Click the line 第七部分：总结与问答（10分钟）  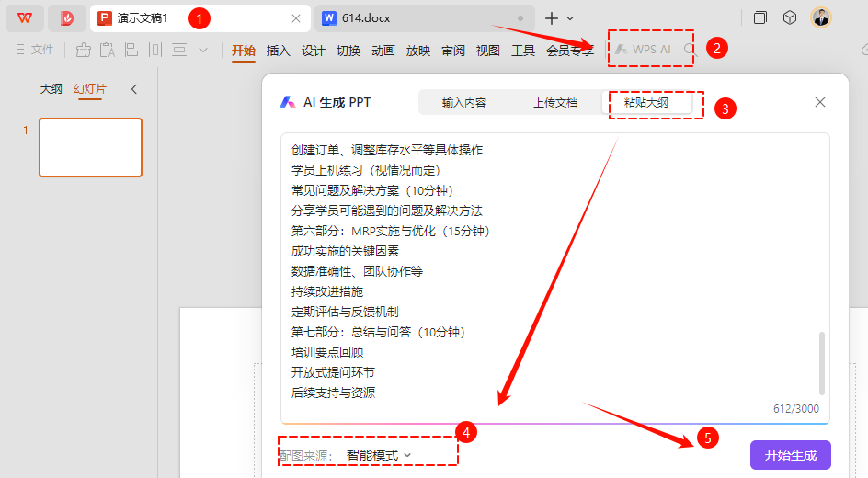[x=379, y=332]
